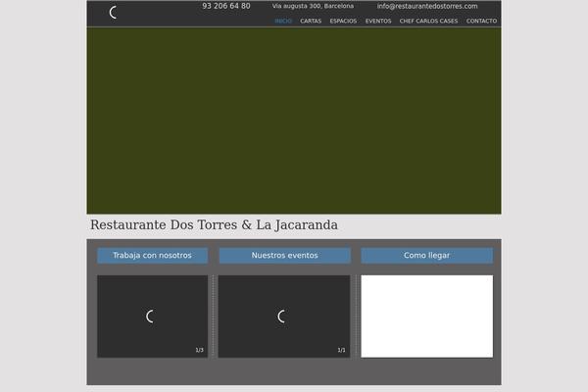Go to the INICIO menu item

pyautogui.click(x=283, y=21)
